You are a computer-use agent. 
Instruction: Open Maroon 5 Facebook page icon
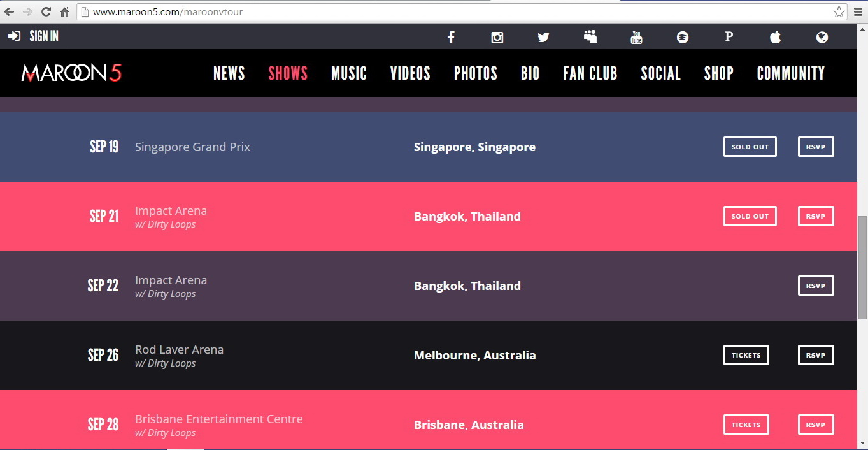click(x=451, y=37)
